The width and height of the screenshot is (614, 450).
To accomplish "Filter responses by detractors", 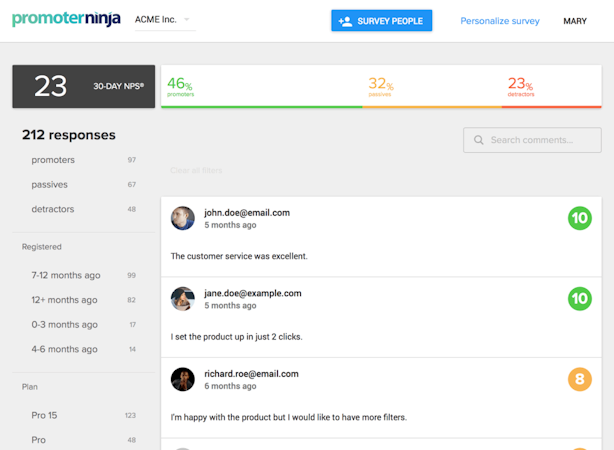I will tap(53, 209).
